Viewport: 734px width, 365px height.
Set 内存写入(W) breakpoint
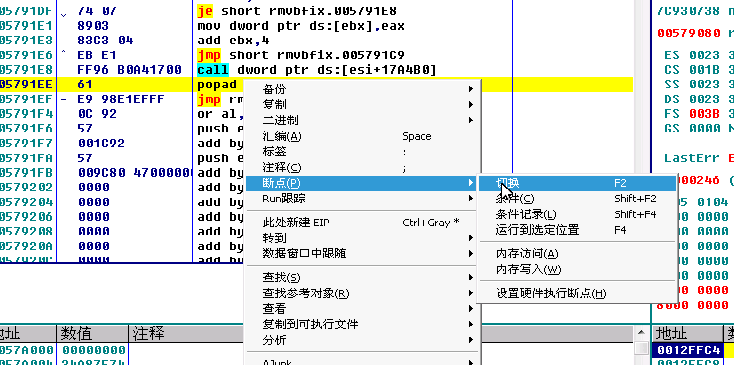click(577, 270)
